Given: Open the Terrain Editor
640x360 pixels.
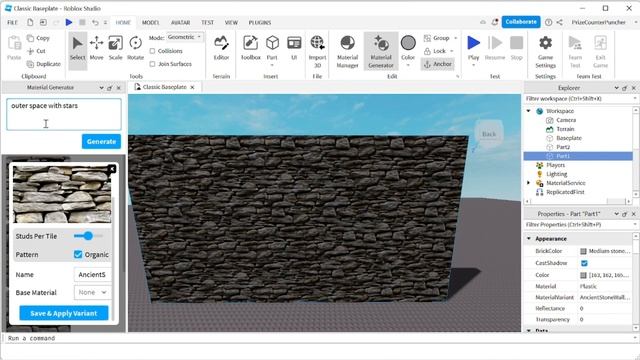Looking at the screenshot, I should click(221, 48).
